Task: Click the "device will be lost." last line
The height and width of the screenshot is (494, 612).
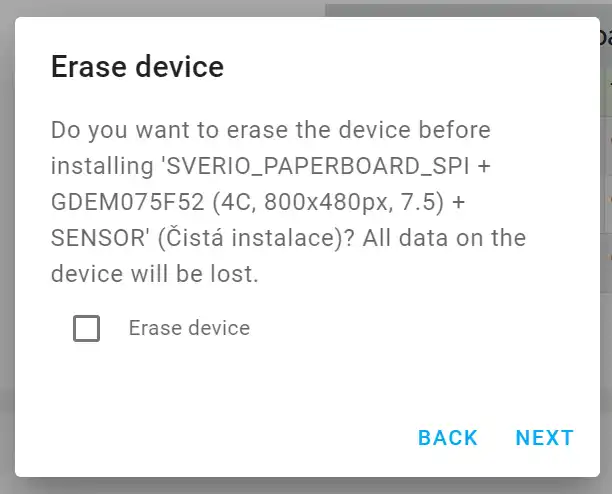Action: tap(155, 274)
